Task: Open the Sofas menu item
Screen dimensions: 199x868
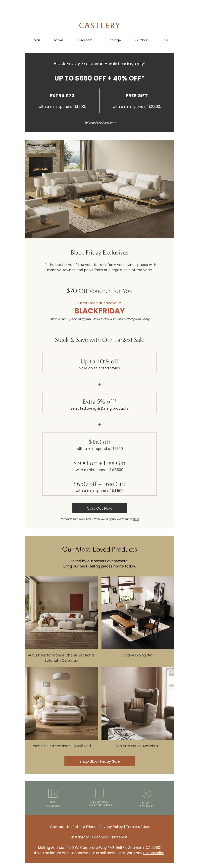Action: pos(36,40)
